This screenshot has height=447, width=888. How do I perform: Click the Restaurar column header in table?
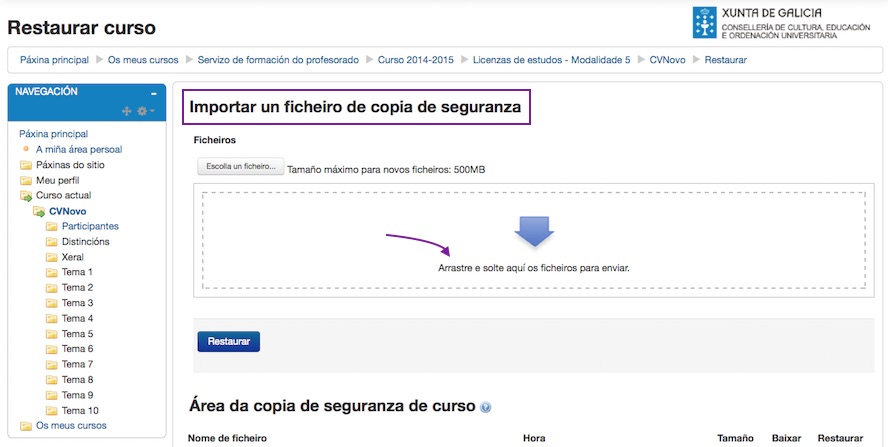(840, 438)
